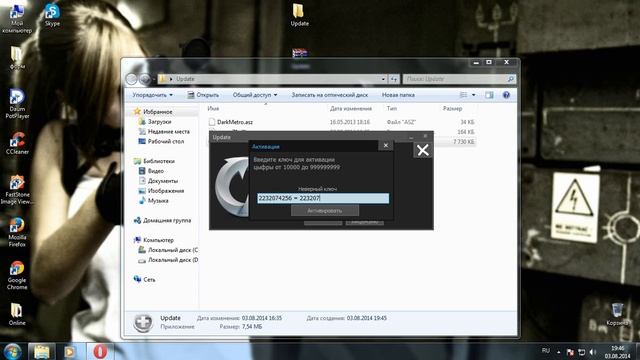The height and width of the screenshot is (360, 640).
Task: Sort by Дата изменения column header
Action: [x=351, y=109]
